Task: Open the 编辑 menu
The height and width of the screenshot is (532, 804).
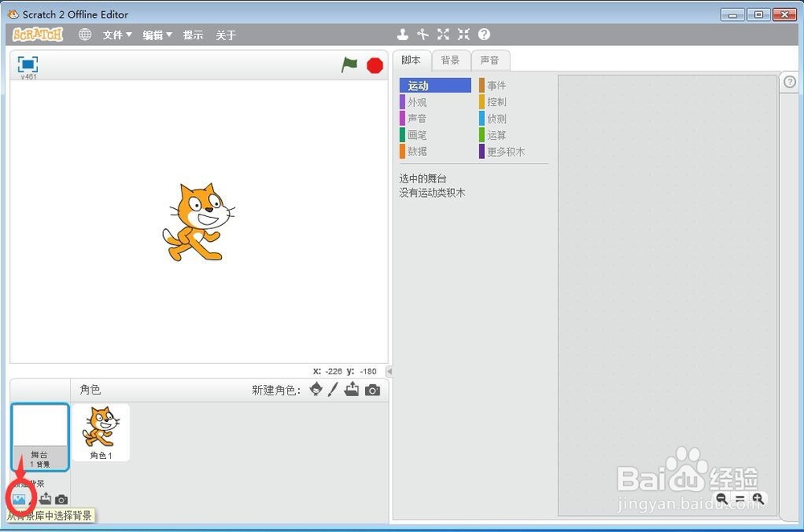Action: coord(157,35)
